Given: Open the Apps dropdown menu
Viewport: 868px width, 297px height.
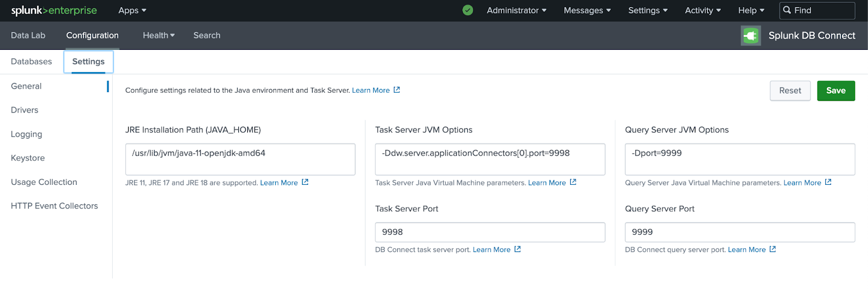Looking at the screenshot, I should coord(132,10).
